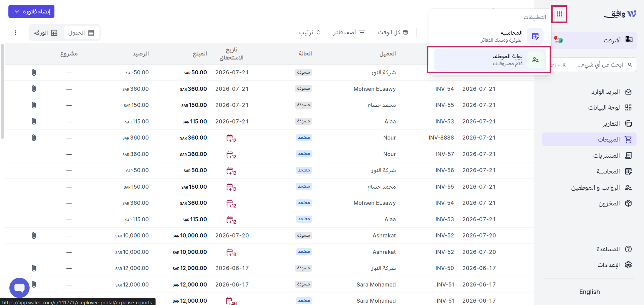Viewport: 644px width, 305px height.
Task: Switch to Table (الجدول) view
Action: coord(81,33)
